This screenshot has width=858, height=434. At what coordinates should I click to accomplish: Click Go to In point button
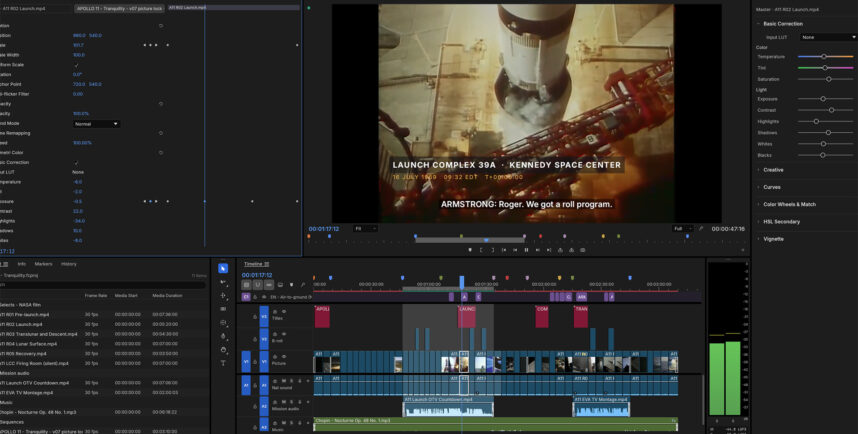(x=503, y=250)
